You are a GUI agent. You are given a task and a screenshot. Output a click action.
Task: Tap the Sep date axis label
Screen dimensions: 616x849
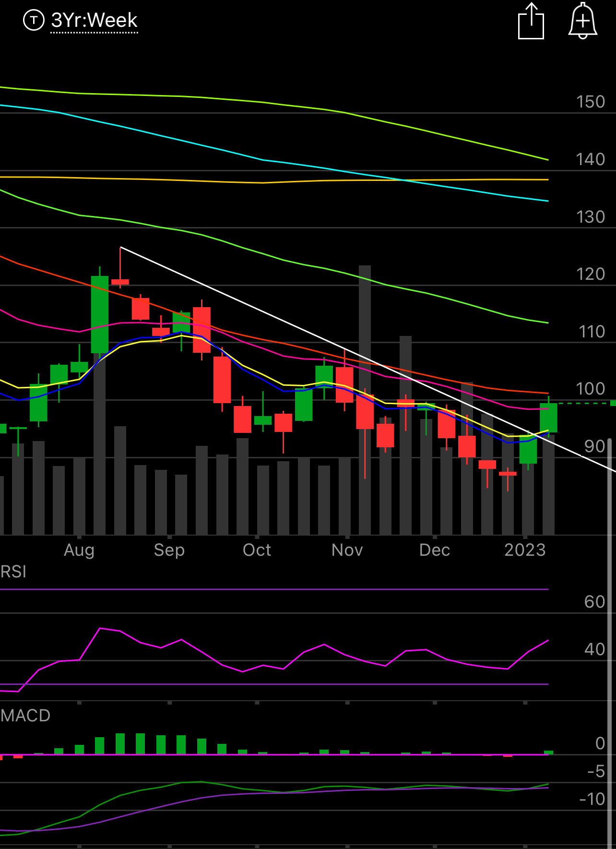pos(169,550)
